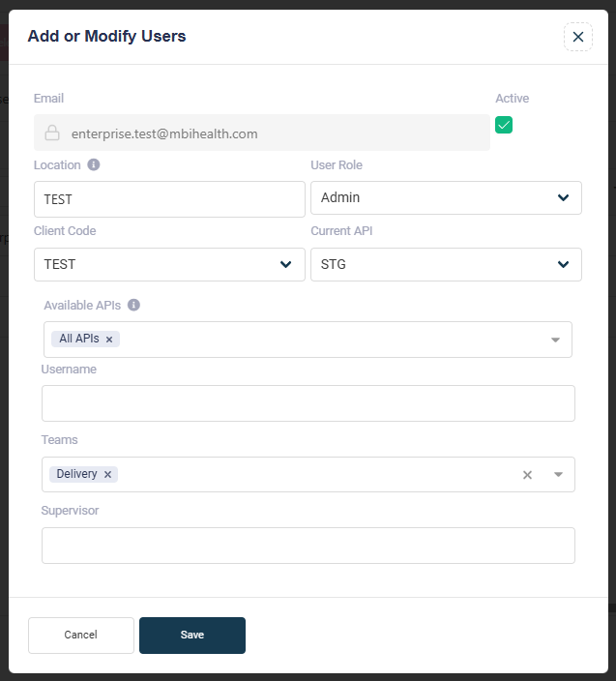This screenshot has height=681, width=616.
Task: Expand the Available APIs list arrow
Action: click(555, 340)
